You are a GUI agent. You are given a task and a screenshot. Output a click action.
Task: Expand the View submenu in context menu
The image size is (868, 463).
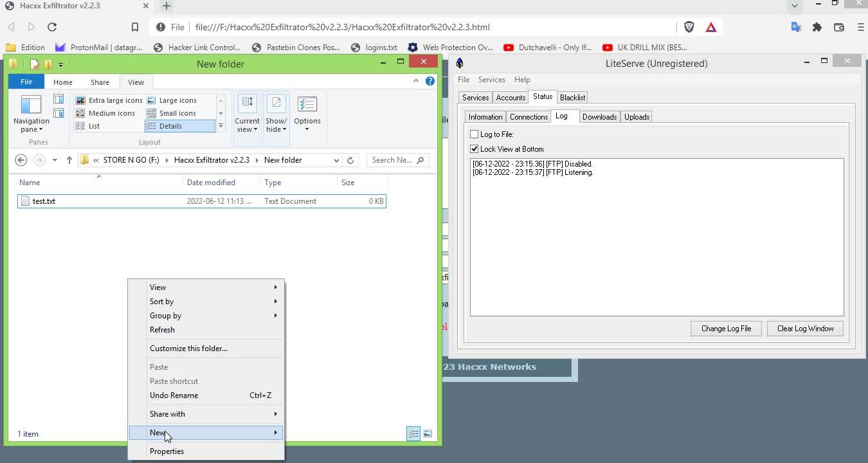[206, 287]
